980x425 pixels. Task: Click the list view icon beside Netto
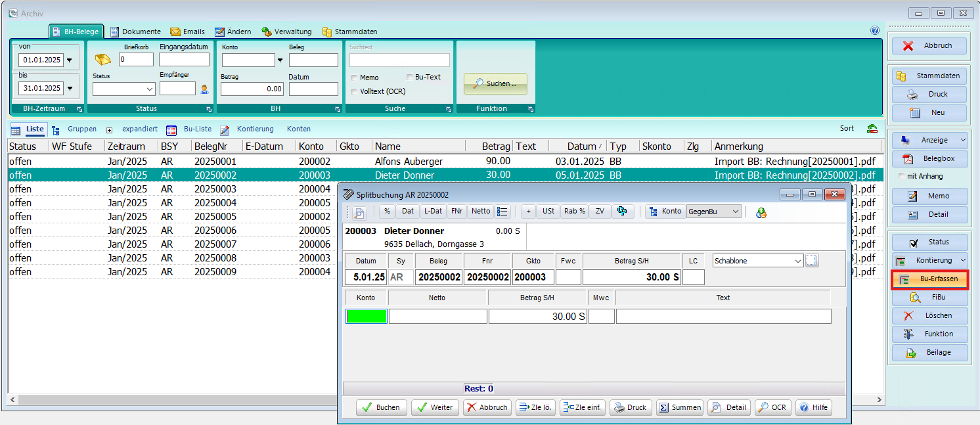pyautogui.click(x=502, y=212)
